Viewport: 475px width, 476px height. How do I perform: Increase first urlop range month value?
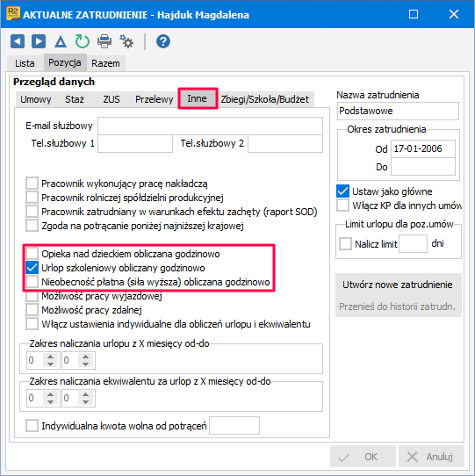51,357
